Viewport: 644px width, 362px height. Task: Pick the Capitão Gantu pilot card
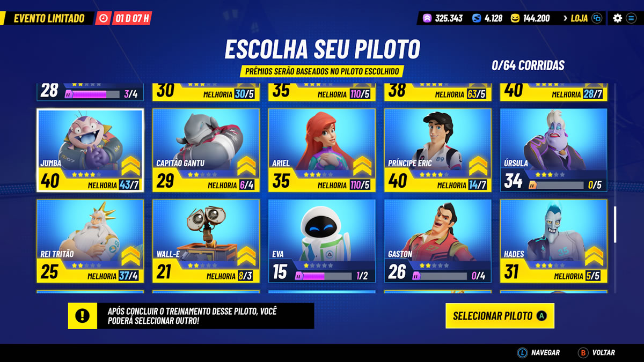pyautogui.click(x=206, y=150)
